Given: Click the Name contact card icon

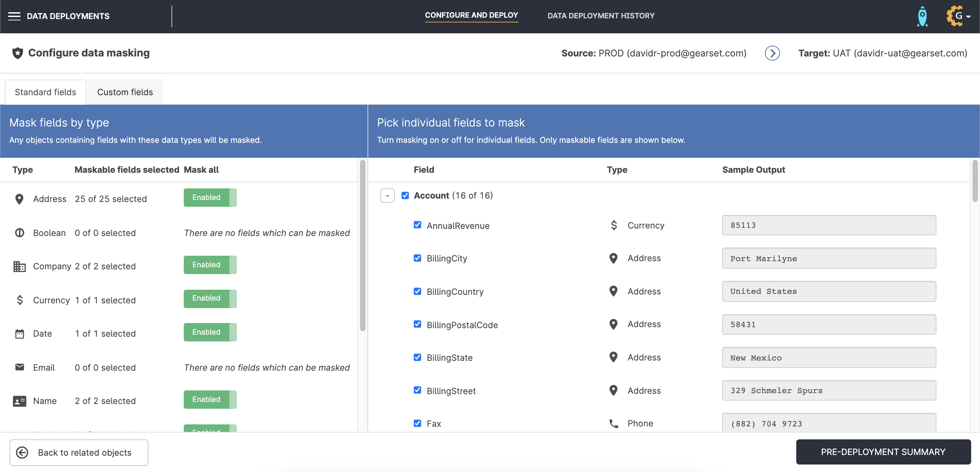Looking at the screenshot, I should (x=19, y=401).
